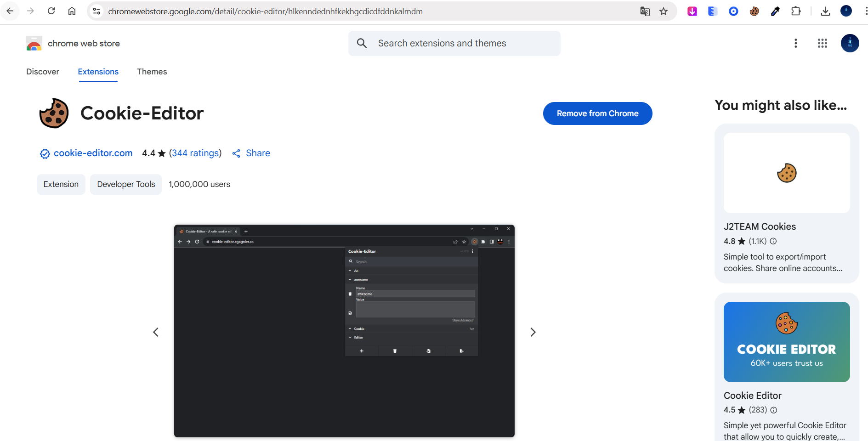Click the Chrome Web Store logo
The image size is (868, 441).
[x=34, y=44]
